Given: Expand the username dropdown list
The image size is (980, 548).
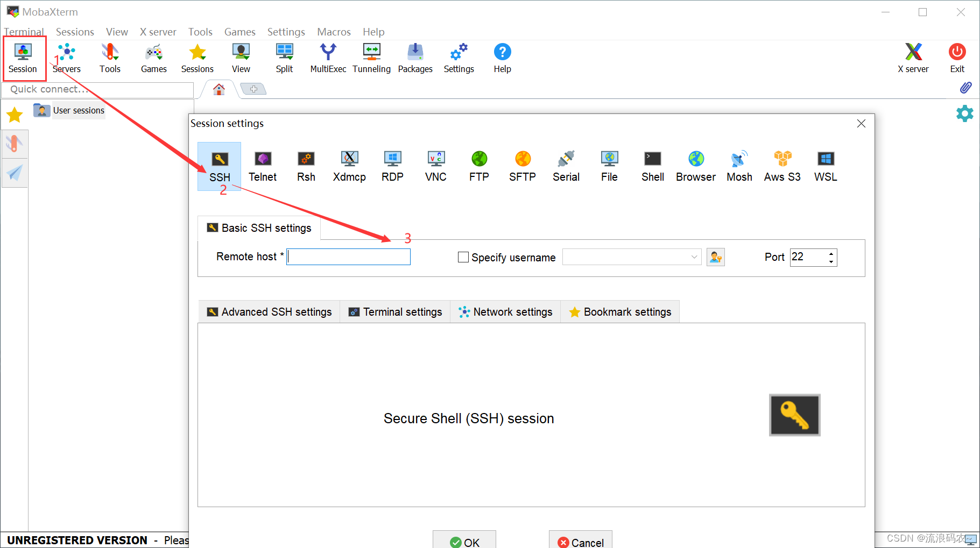Looking at the screenshot, I should click(x=694, y=257).
